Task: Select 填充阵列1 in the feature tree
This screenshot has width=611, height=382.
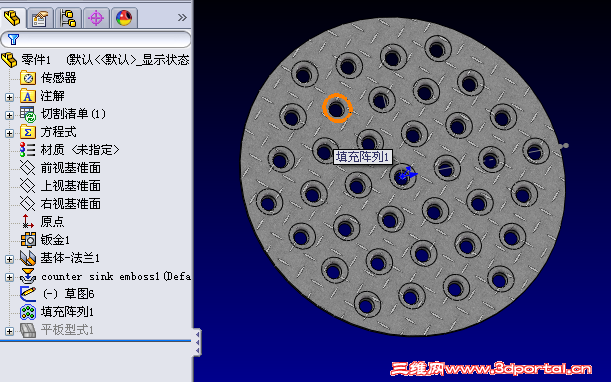Action: point(67,312)
